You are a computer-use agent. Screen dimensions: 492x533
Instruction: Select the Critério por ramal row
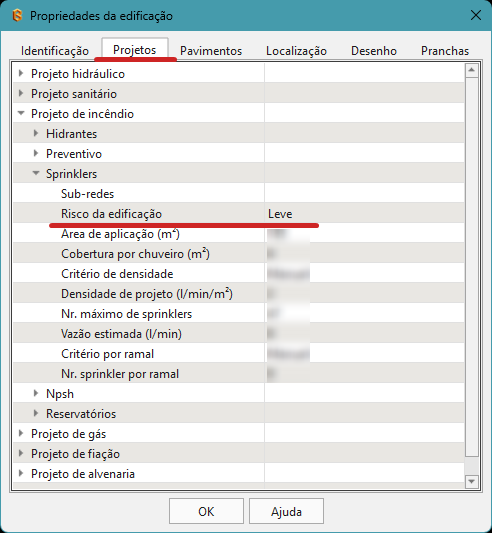point(239,354)
